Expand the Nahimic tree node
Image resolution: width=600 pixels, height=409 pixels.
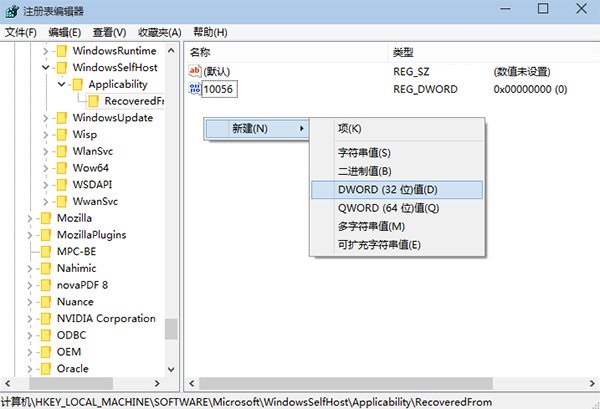(30, 269)
